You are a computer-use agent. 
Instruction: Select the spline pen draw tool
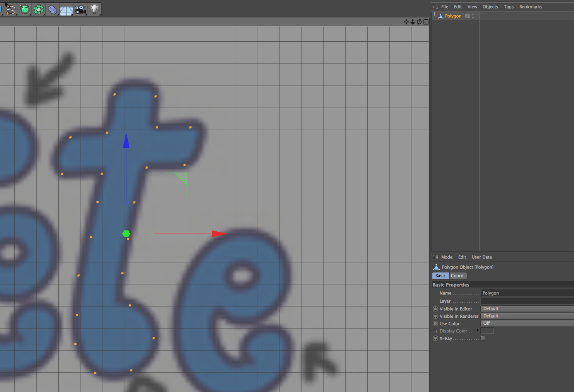pyautogui.click(x=10, y=9)
